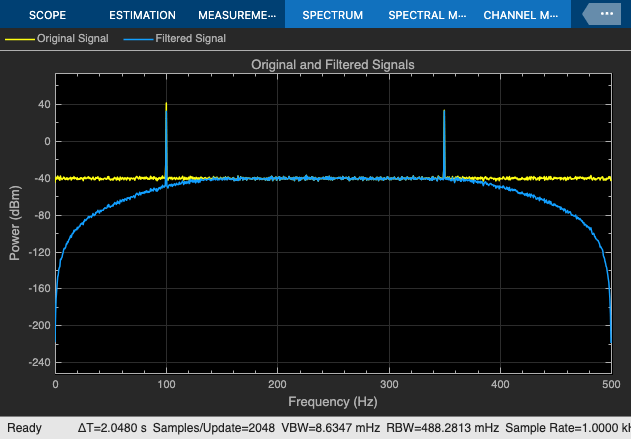Click the Power (dBm) axis label
The image size is (631, 439).
click(14, 223)
